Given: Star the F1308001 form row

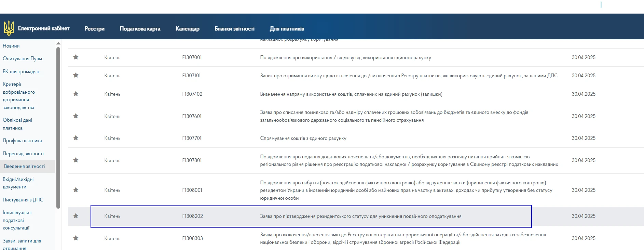Looking at the screenshot, I should click(76, 190).
